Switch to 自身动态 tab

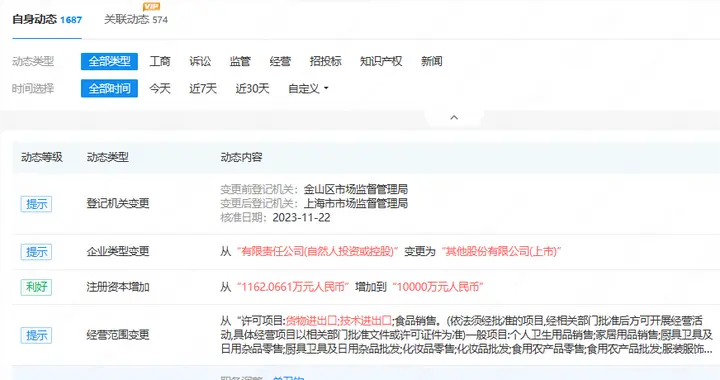47,20
